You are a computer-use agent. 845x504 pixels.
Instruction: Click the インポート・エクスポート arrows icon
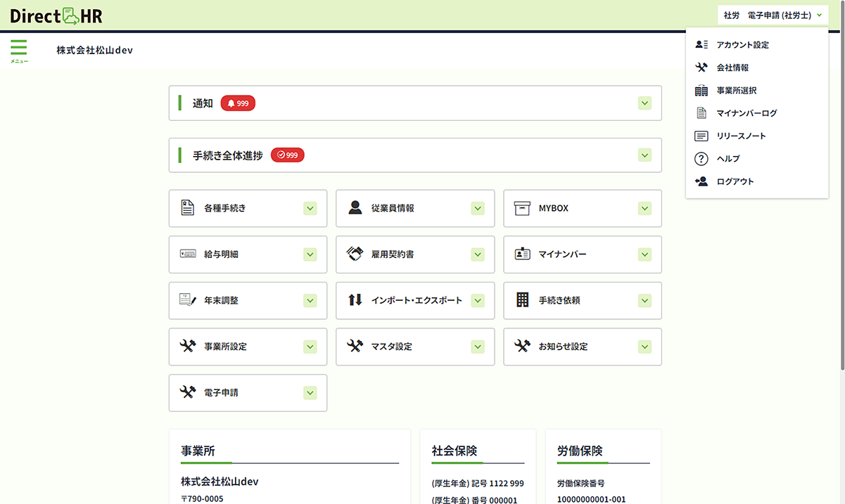[355, 300]
